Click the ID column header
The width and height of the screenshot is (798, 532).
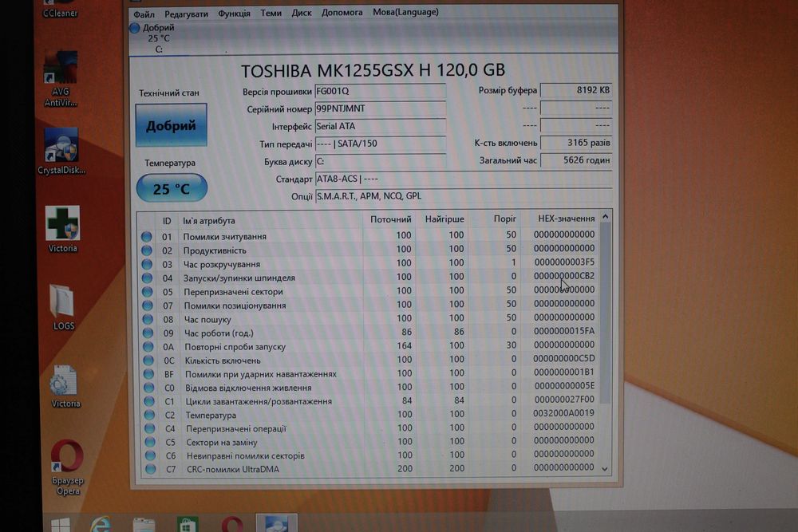pyautogui.click(x=167, y=221)
